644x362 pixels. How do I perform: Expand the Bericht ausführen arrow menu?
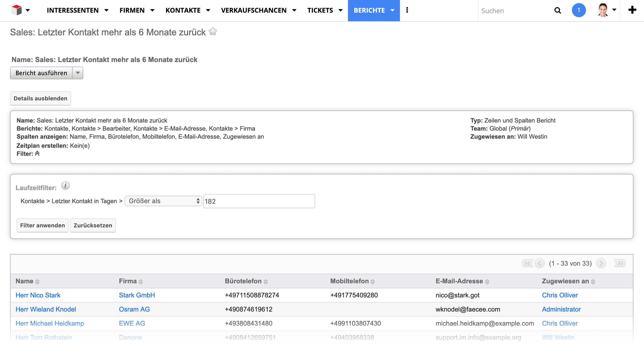click(78, 73)
